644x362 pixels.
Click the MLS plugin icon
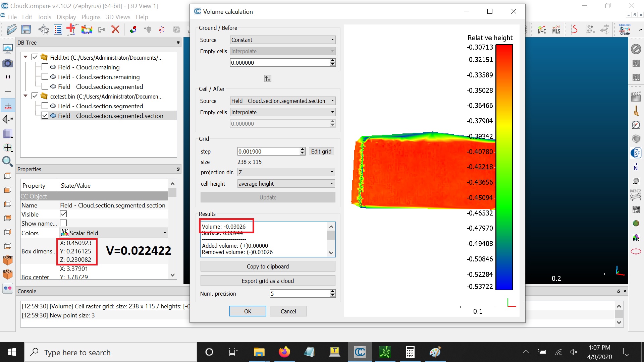coord(556,30)
